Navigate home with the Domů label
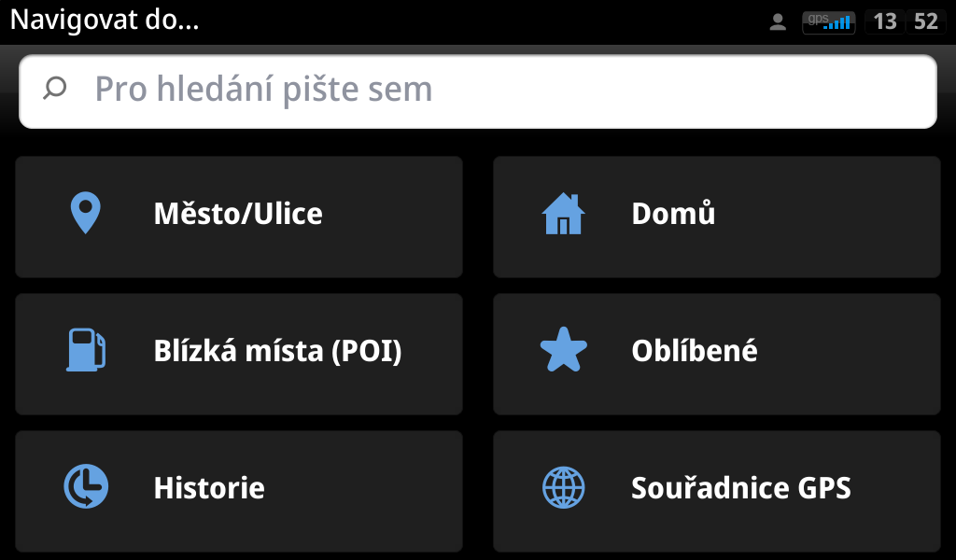This screenshot has width=956, height=560. [673, 214]
